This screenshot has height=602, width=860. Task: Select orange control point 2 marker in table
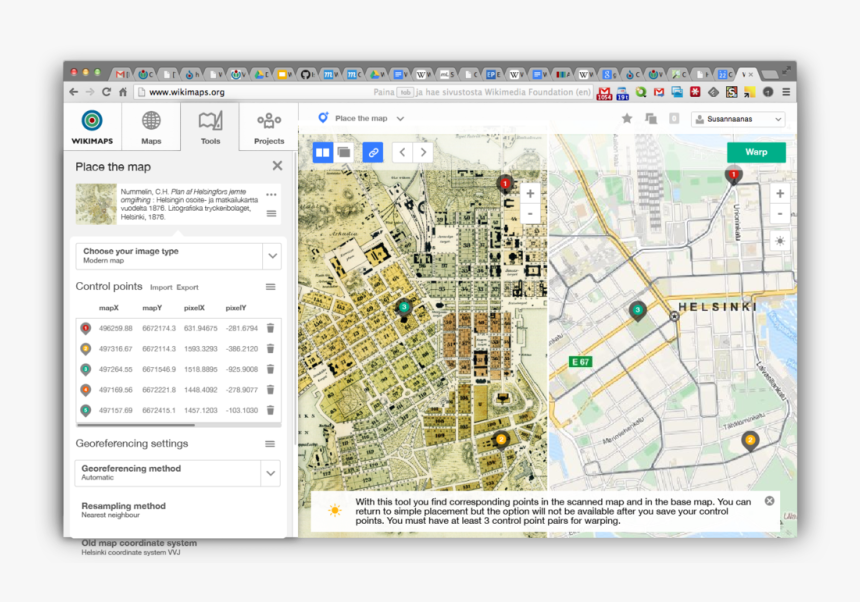tap(86, 349)
